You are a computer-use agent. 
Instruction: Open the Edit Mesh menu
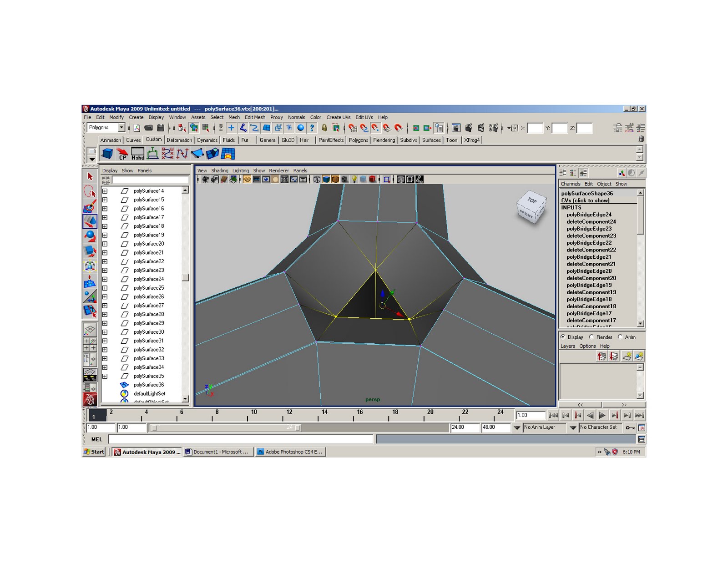click(255, 117)
